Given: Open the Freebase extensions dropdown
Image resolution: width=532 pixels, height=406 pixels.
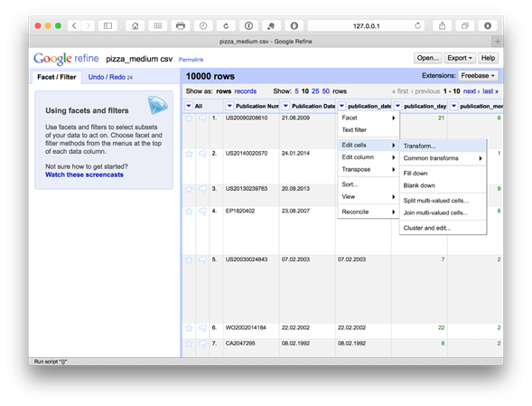Looking at the screenshot, I should (478, 75).
